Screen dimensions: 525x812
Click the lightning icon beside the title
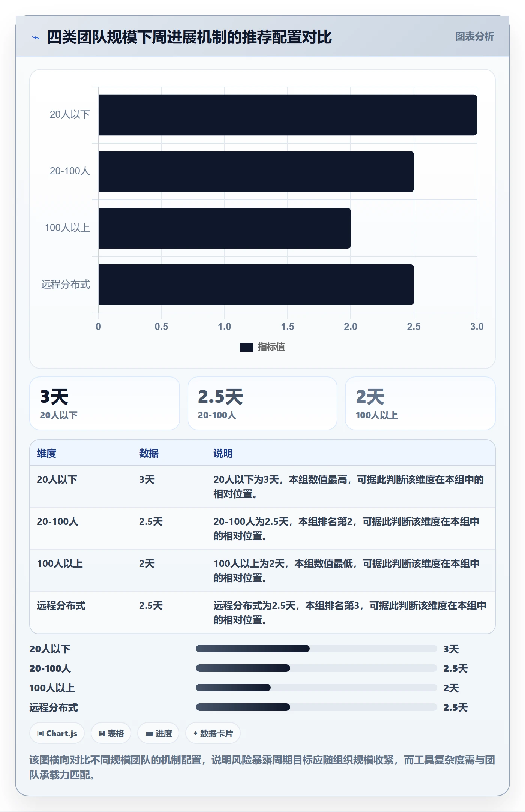pos(36,37)
